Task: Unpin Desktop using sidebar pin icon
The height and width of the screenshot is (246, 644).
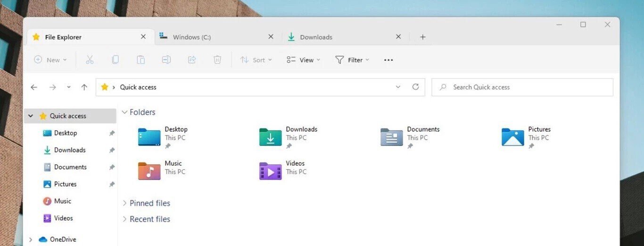Action: (x=112, y=133)
